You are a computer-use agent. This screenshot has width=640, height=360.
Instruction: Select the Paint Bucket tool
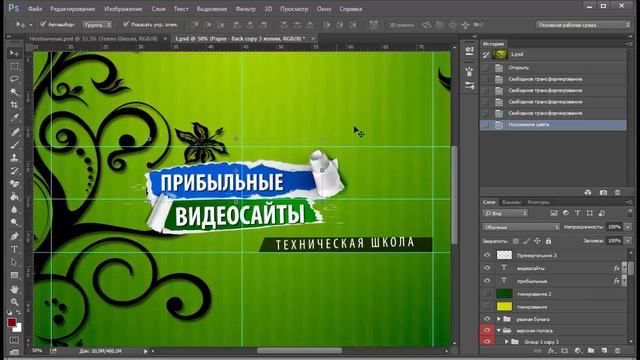(14, 197)
